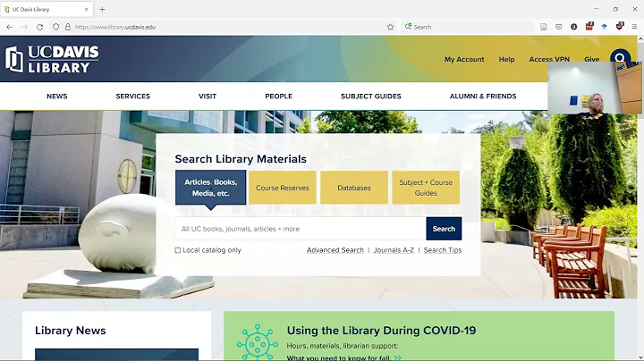This screenshot has height=361, width=644.
Task: Open site search magnifier icon in header
Action: click(x=620, y=56)
